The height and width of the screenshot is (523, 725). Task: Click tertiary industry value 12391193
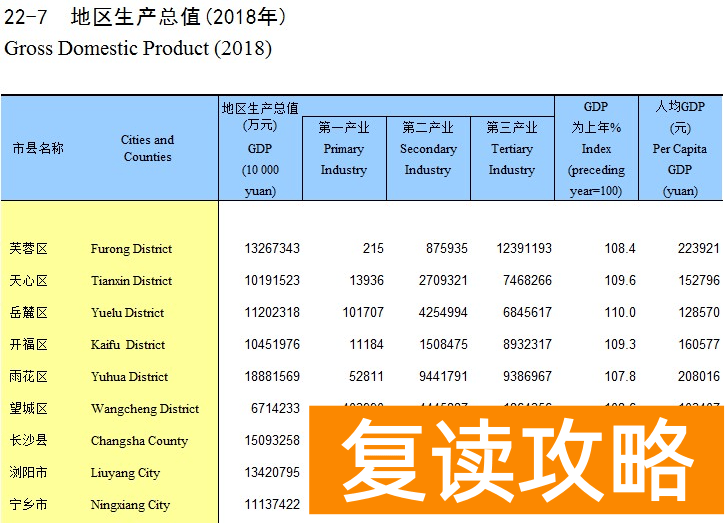point(524,249)
